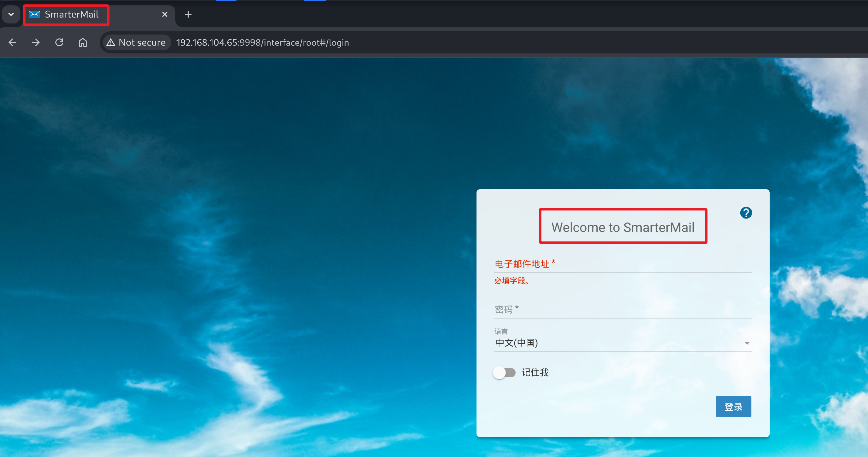868x457 pixels.
Task: Select the SmarterMail browser tab
Action: tap(71, 14)
